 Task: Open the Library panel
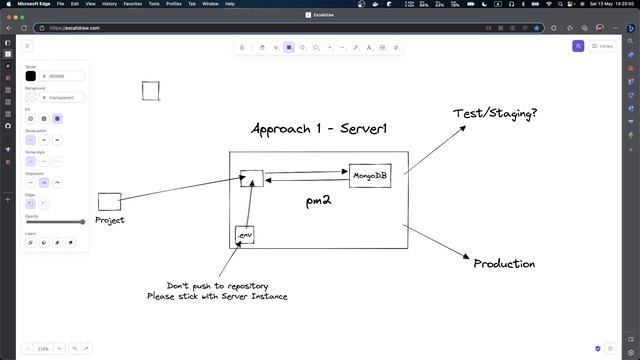click(x=602, y=46)
